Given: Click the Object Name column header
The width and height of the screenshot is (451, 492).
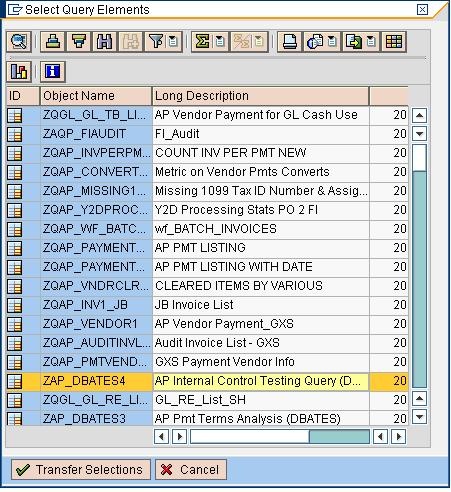Looking at the screenshot, I should pos(96,96).
